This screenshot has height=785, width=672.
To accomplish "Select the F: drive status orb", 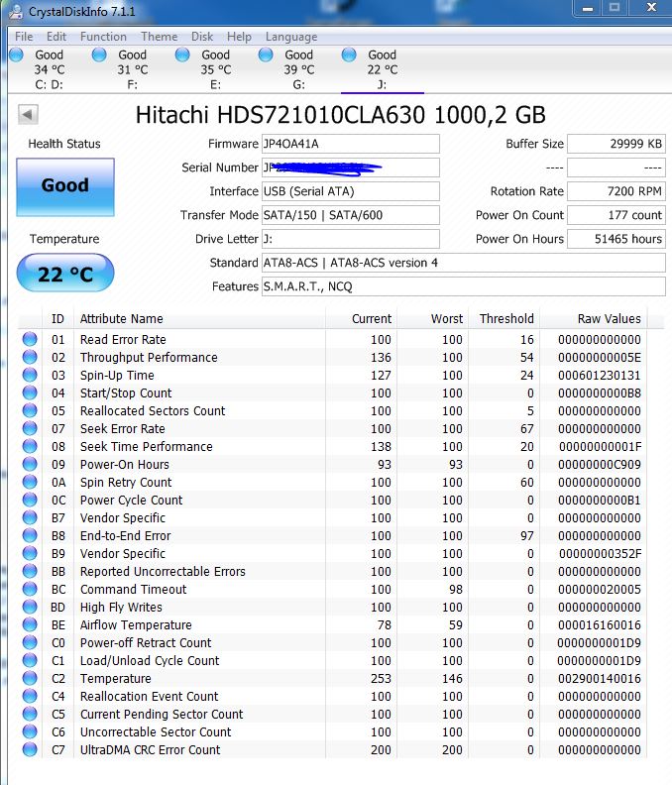I will click(x=99, y=55).
